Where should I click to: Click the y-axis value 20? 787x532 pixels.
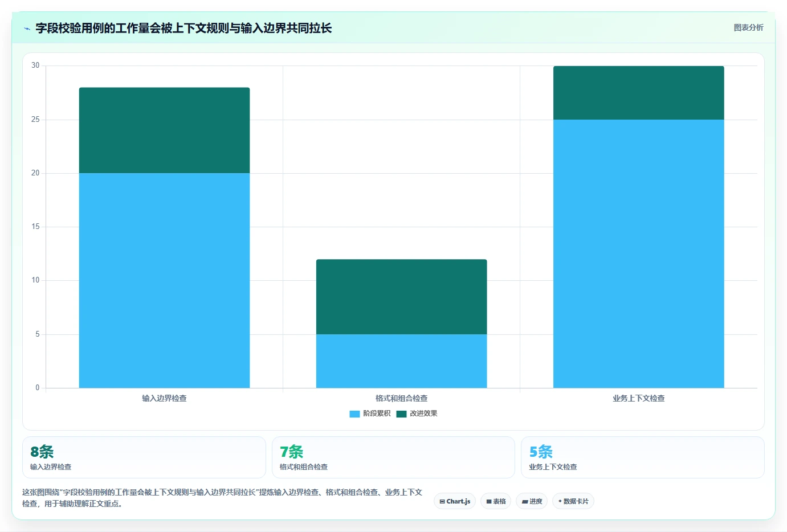coord(35,173)
